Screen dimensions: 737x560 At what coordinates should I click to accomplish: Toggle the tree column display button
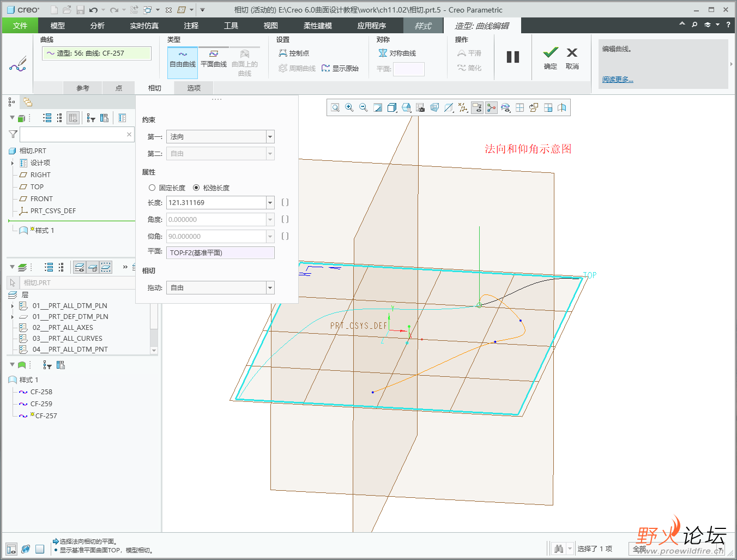(74, 118)
